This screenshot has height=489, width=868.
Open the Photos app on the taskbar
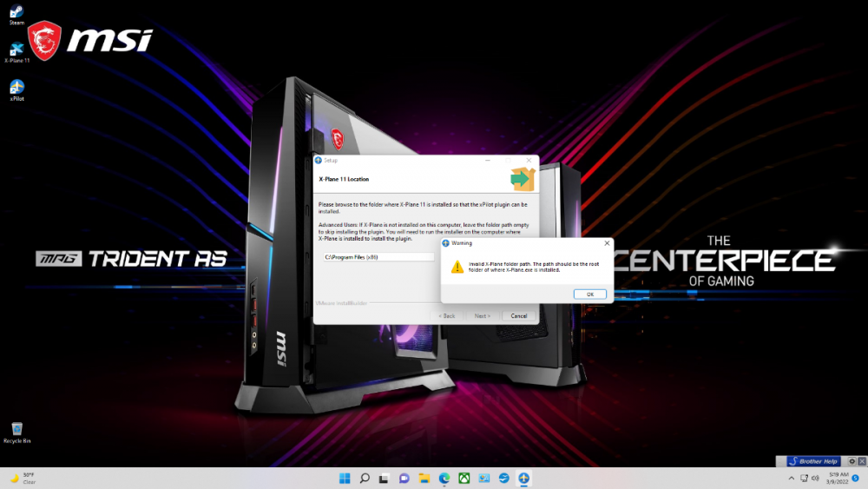[483, 478]
